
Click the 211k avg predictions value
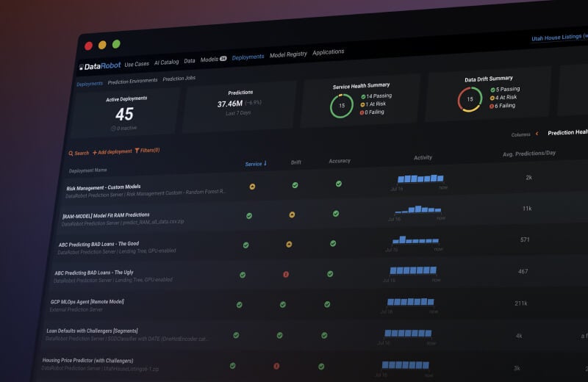(x=521, y=303)
